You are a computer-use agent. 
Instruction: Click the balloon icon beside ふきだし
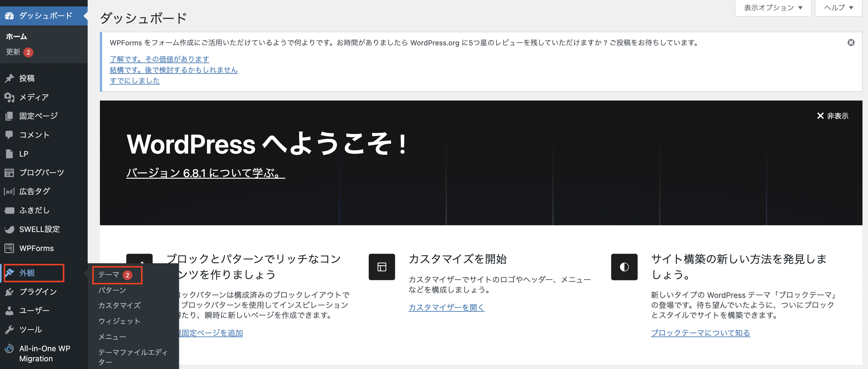(10, 210)
